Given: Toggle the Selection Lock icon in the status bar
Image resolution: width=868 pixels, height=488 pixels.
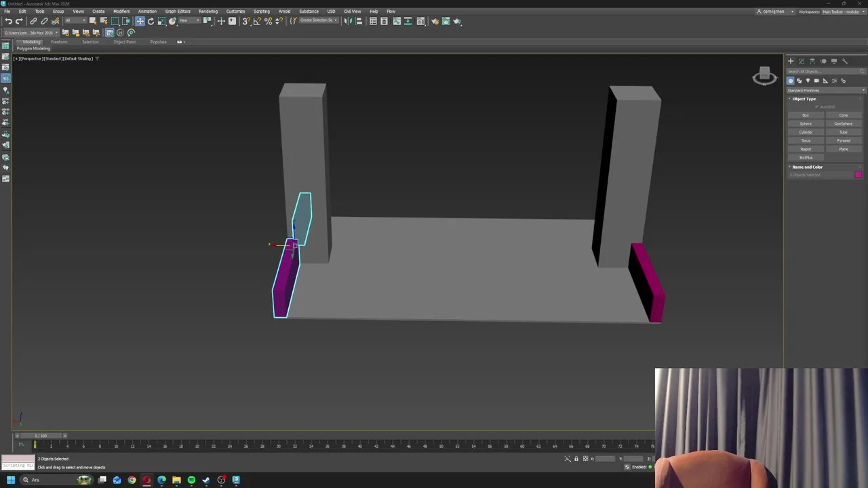Looking at the screenshot, I should pyautogui.click(x=576, y=459).
